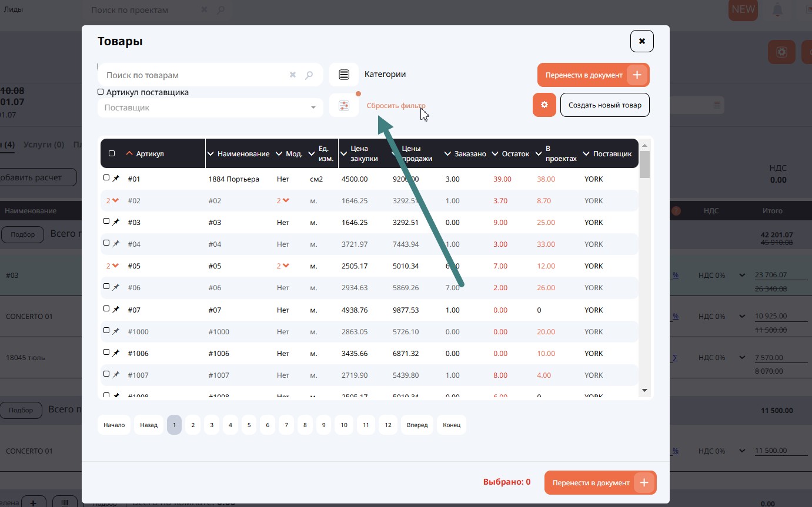
Task: Open the filter settings sliders icon
Action: point(344,106)
